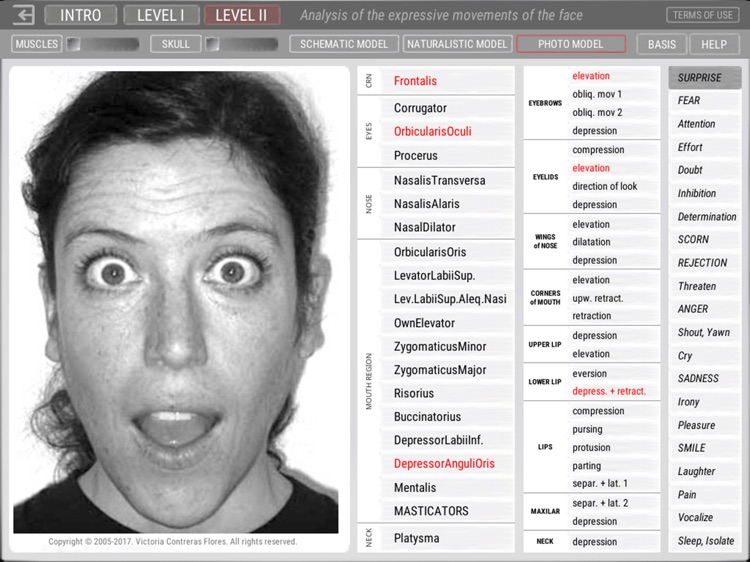Click eyebrows obliq. mov 2

point(614,112)
